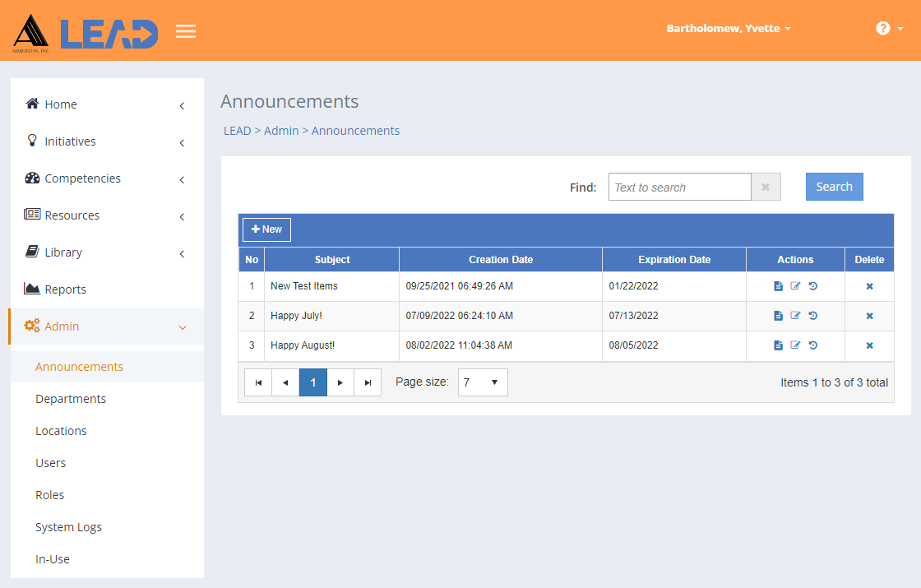
Task: Go to the next page arrow
Action: 340,382
